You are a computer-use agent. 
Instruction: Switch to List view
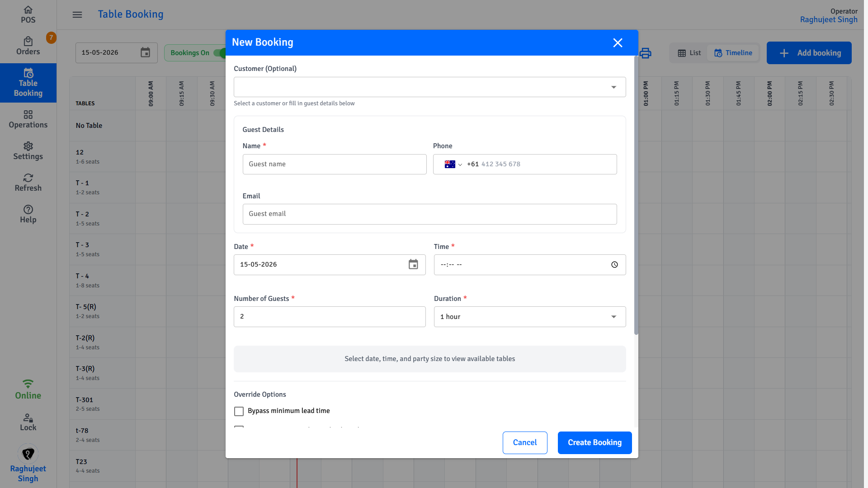pos(689,53)
